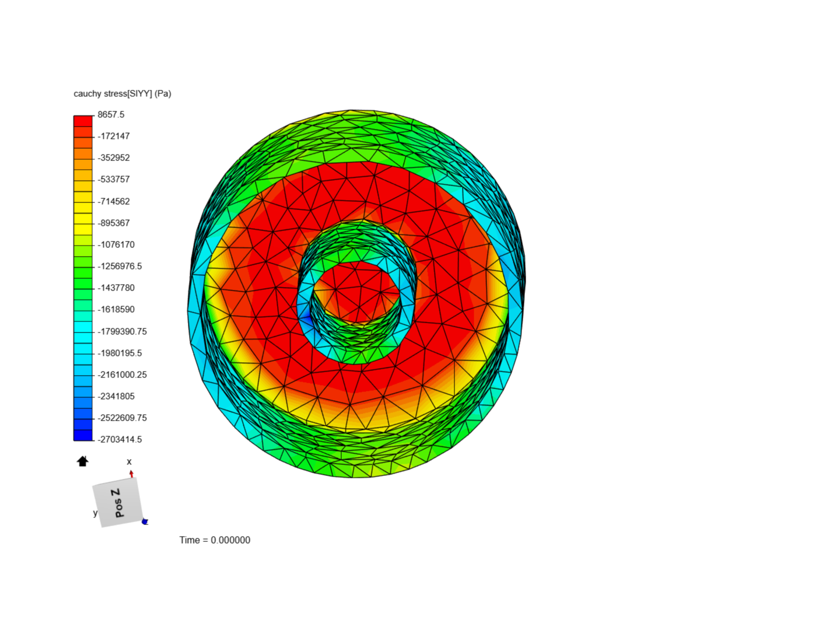Click the legend value -2161000.25
840x630 pixels.
point(123,374)
